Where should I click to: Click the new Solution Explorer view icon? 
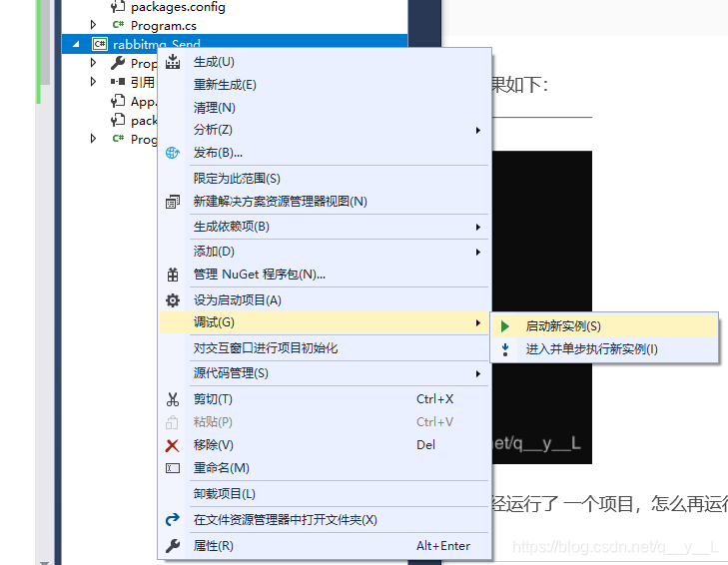click(x=173, y=202)
